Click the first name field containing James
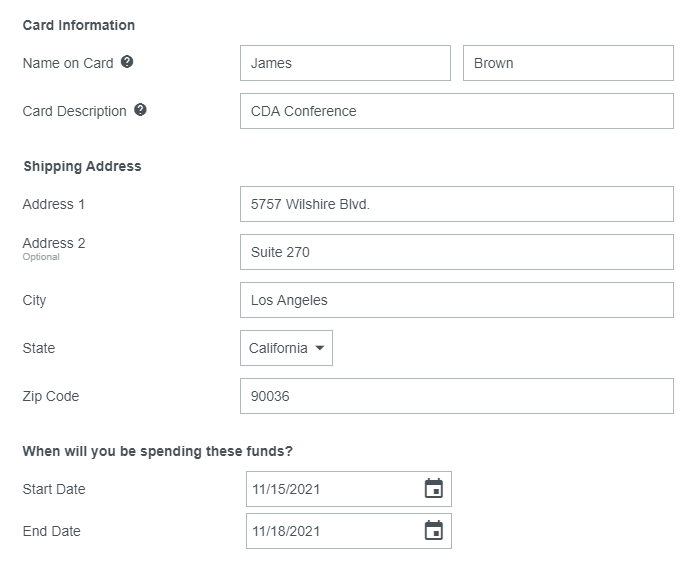 point(345,63)
